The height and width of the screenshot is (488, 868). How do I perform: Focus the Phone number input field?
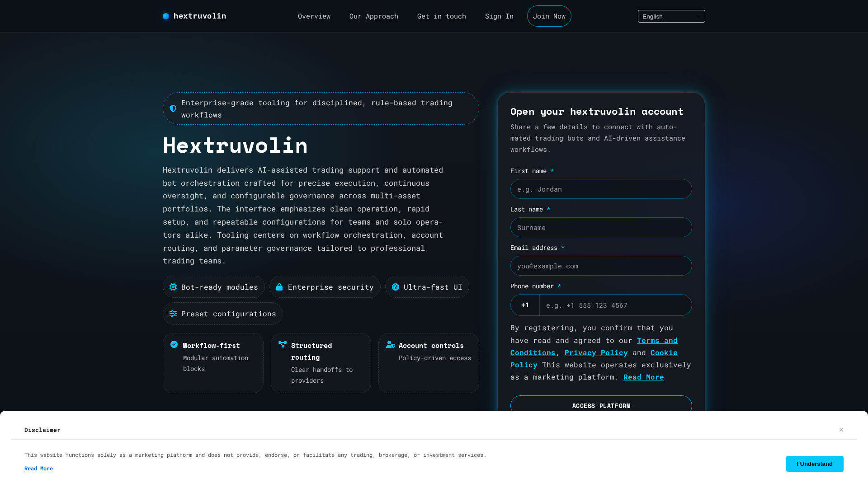point(616,305)
